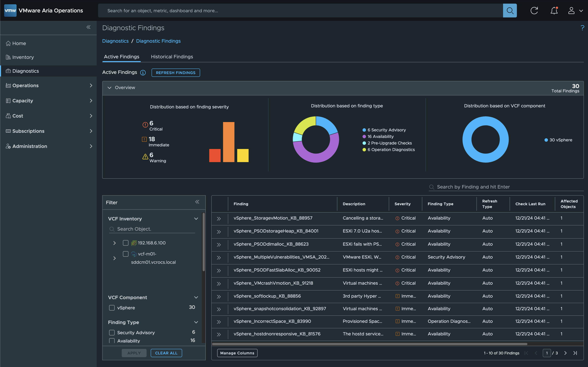Collapse the Overview section

[x=109, y=88]
